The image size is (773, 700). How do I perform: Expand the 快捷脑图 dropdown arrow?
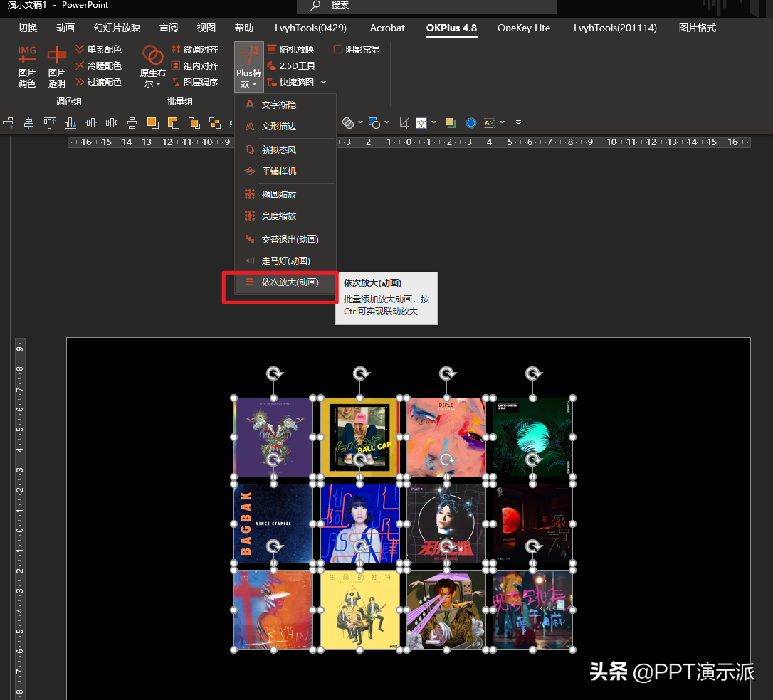323,83
